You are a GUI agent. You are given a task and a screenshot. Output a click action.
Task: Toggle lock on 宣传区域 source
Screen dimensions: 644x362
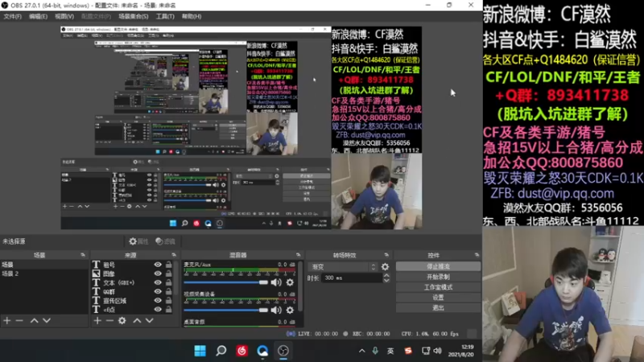[x=168, y=300]
